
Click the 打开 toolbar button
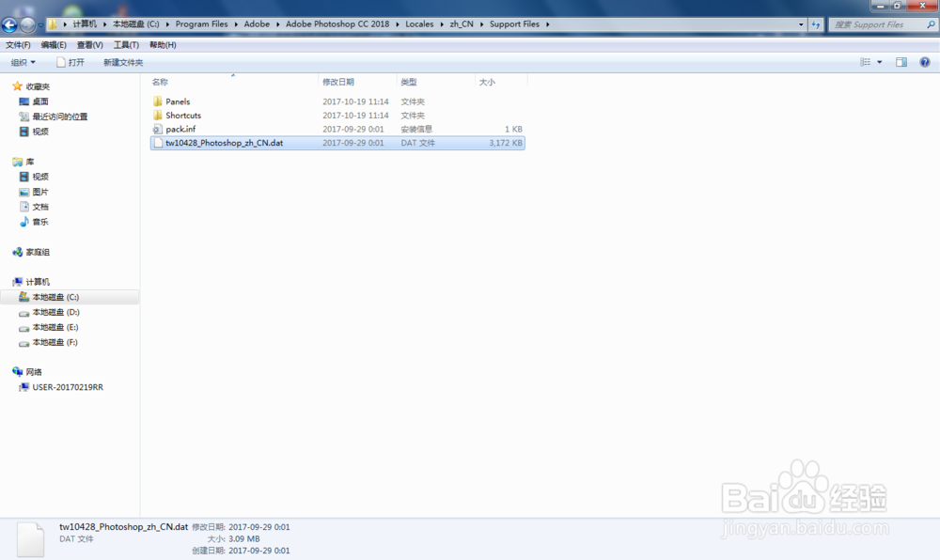click(x=70, y=62)
